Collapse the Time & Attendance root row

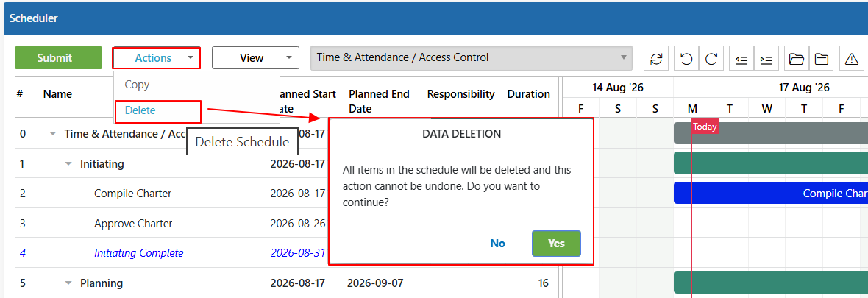pos(53,133)
